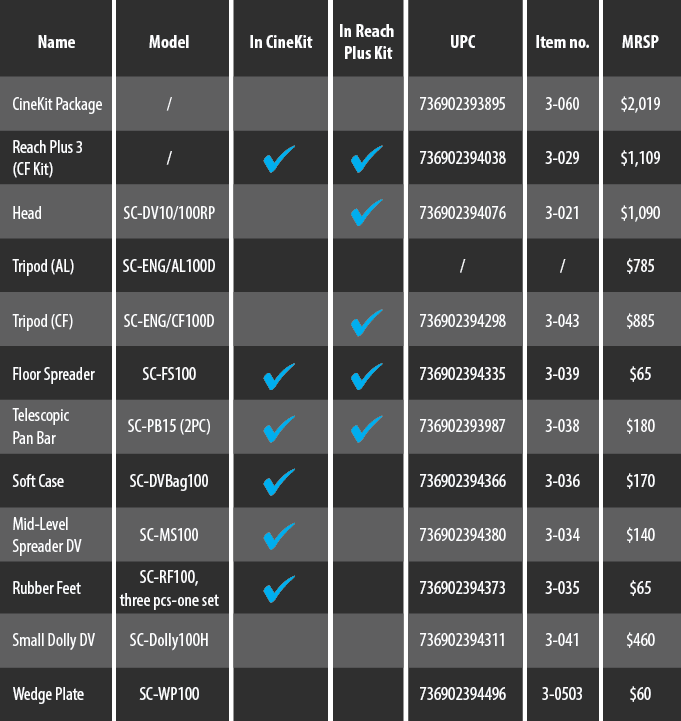The width and height of the screenshot is (681, 721).
Task: Click UPC 736902394496 for Wedge Plate
Action: [x=463, y=694]
